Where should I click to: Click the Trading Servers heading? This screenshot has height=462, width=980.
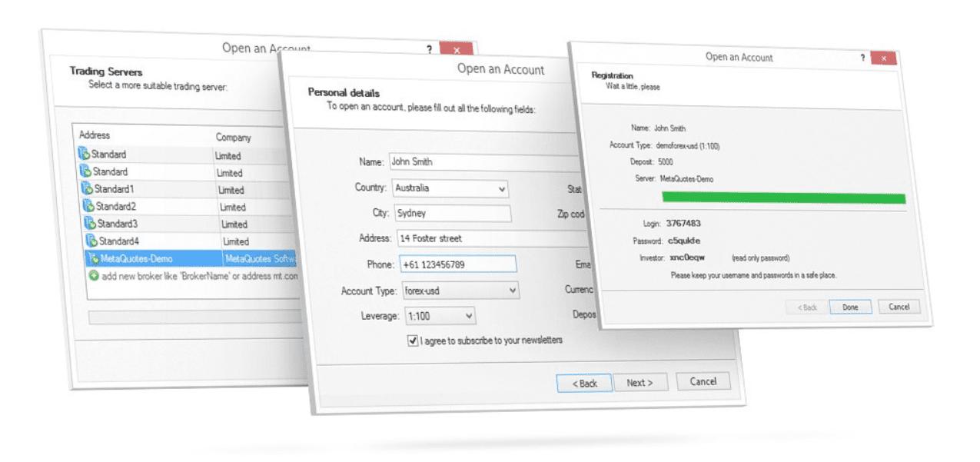coord(106,71)
